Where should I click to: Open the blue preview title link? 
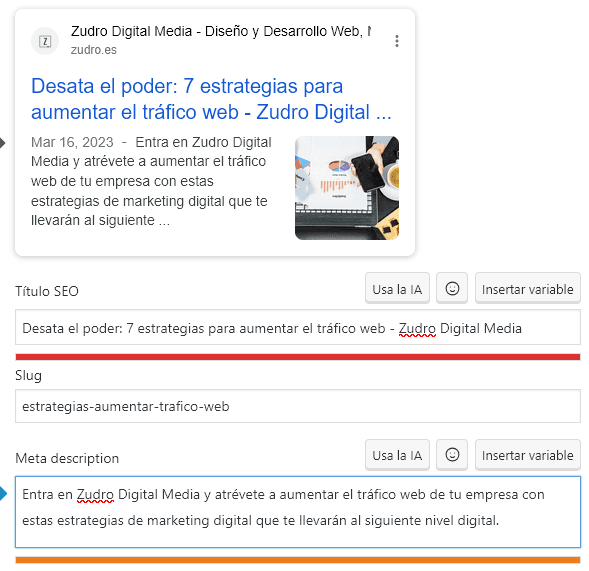coord(211,99)
